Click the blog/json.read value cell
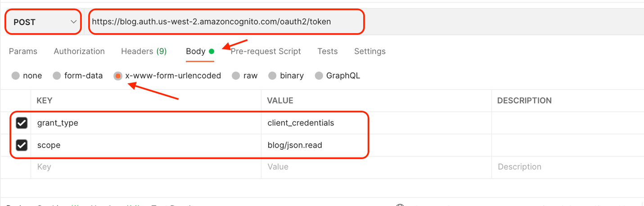 click(376, 145)
